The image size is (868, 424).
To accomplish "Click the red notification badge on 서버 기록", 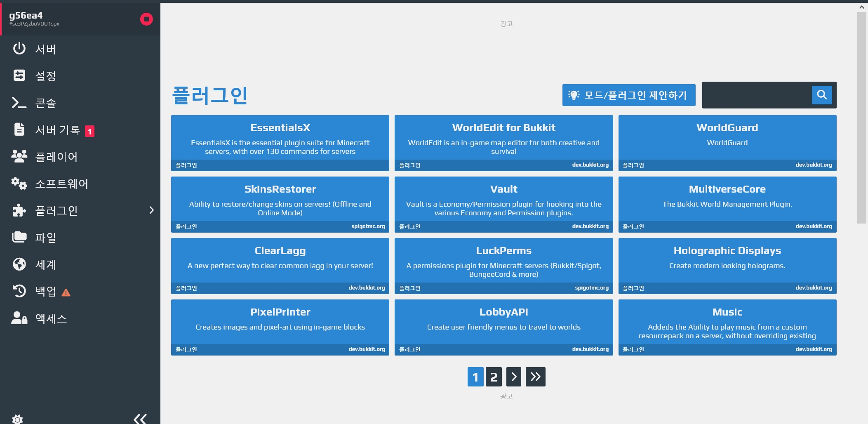I will 89,131.
